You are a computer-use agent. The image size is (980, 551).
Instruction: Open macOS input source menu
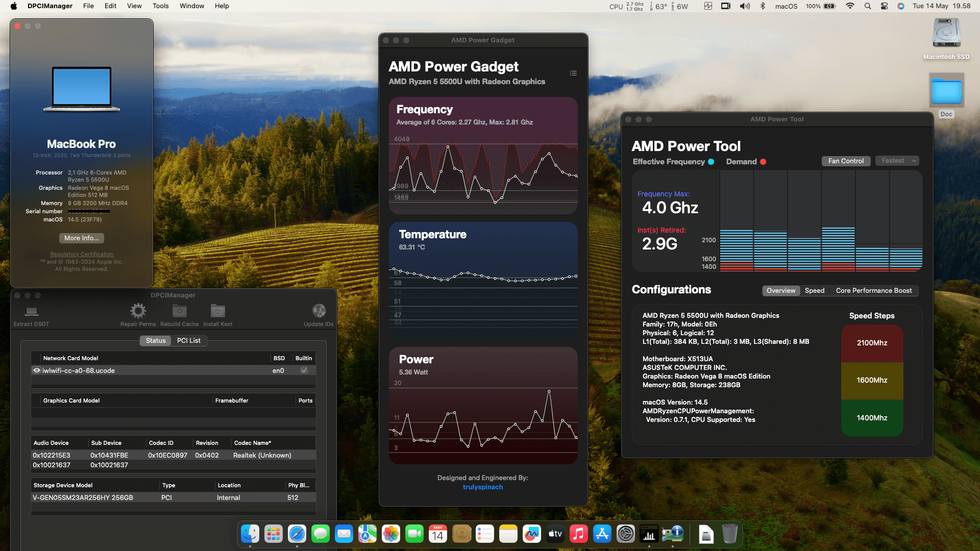coord(786,6)
